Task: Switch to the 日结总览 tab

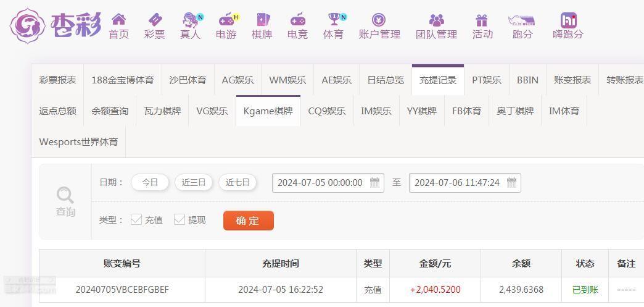Action: click(x=386, y=80)
